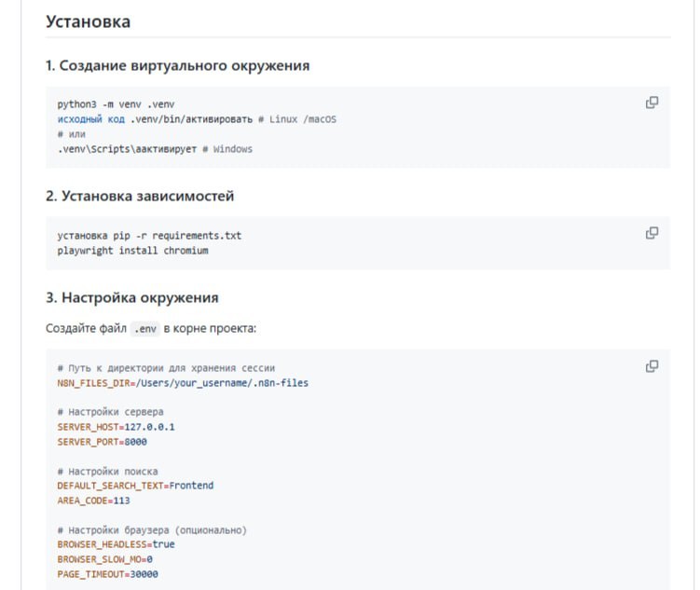Screen dimensions: 700x590
Task: Click comment '# Настройки браузера (опционально)'
Action: pos(152,530)
